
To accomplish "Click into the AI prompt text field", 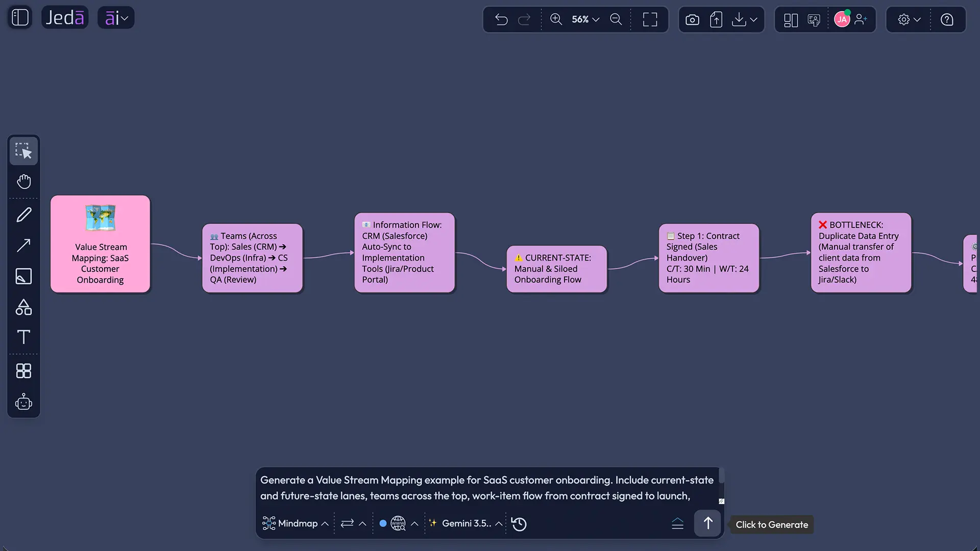I will pos(487,488).
